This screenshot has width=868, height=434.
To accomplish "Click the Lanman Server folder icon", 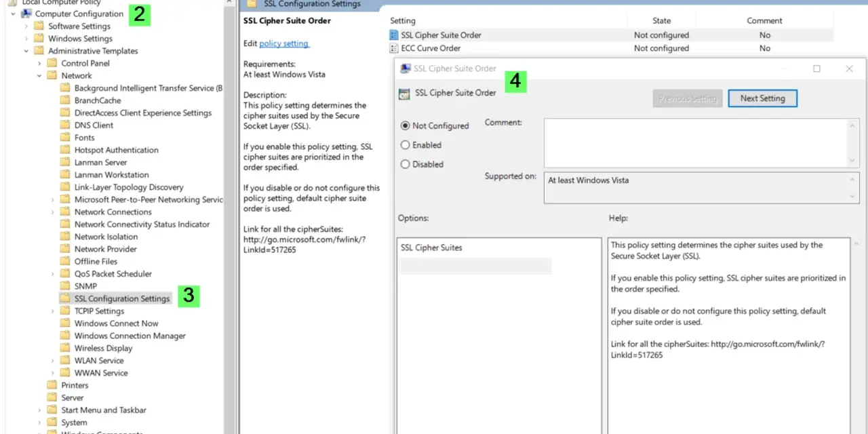I will tap(65, 162).
